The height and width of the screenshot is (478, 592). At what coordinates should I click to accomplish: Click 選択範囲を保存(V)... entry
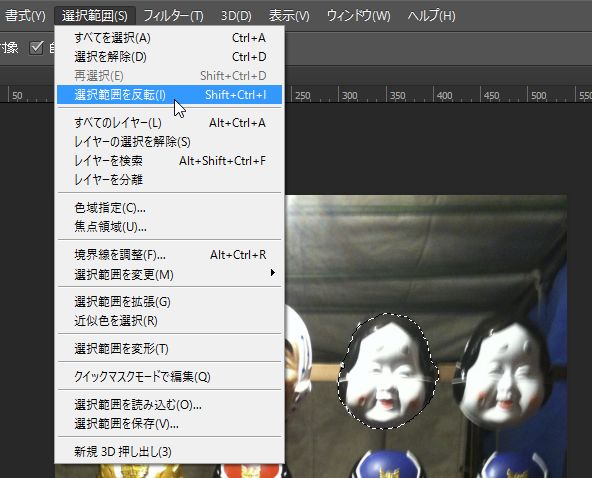(x=170, y=424)
